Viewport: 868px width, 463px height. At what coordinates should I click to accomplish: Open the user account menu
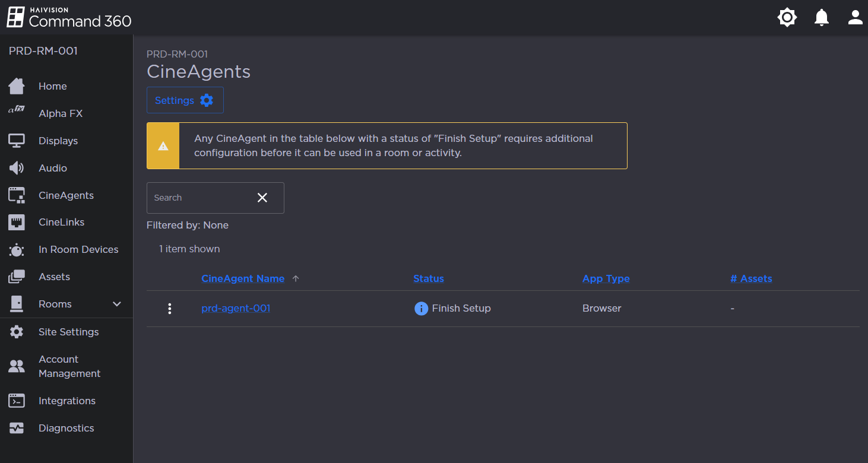pos(855,17)
